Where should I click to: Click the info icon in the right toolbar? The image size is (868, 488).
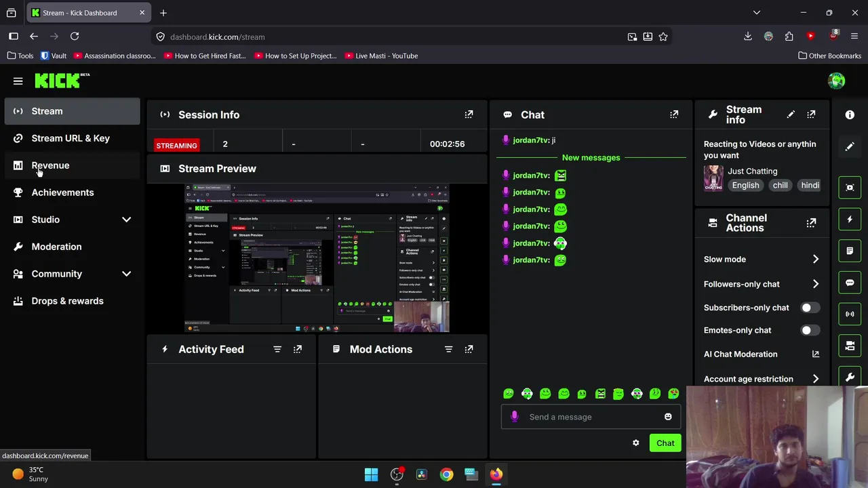pos(850,115)
